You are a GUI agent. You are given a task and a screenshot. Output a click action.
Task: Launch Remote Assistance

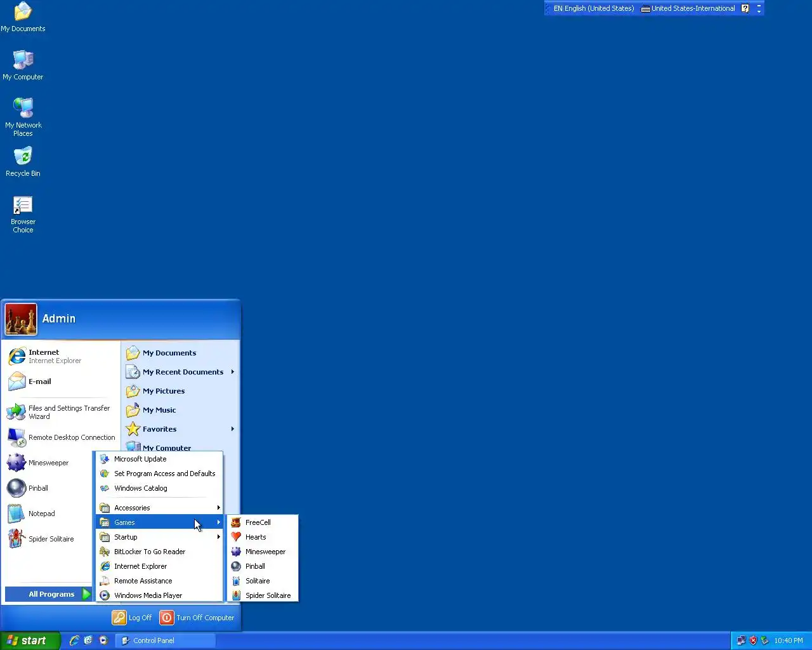point(159,581)
